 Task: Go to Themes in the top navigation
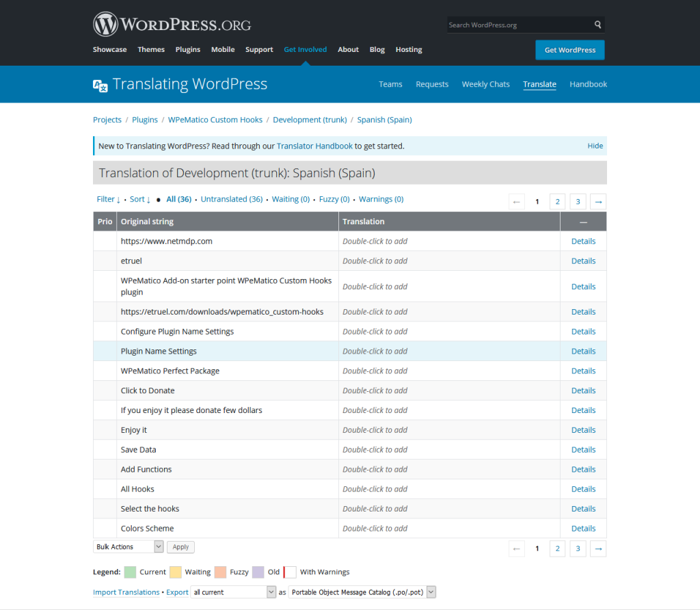[151, 49]
